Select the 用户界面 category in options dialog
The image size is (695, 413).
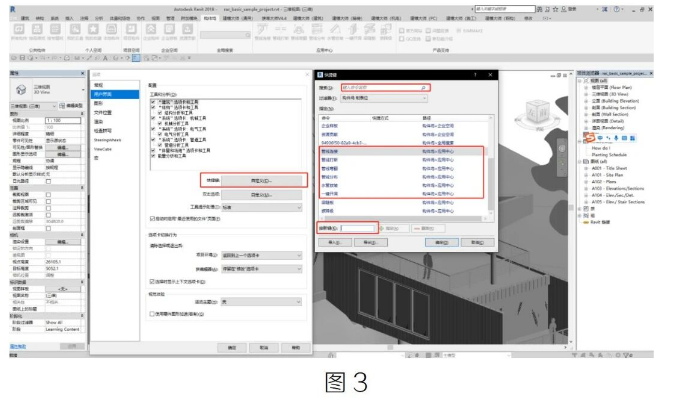tap(115, 94)
